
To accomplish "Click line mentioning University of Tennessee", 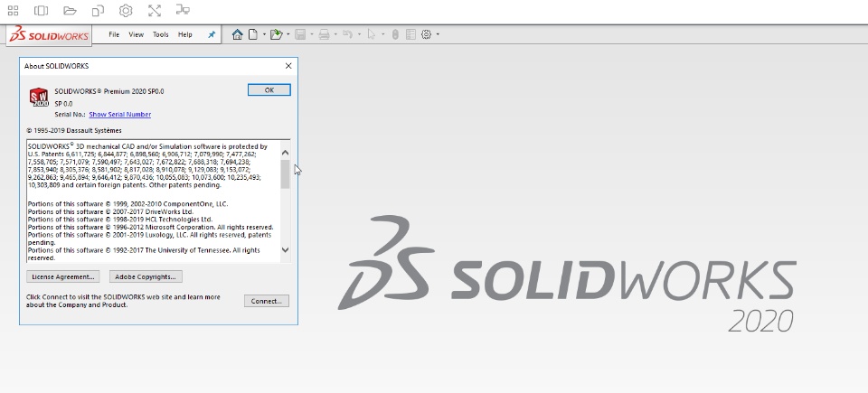I will point(144,254).
